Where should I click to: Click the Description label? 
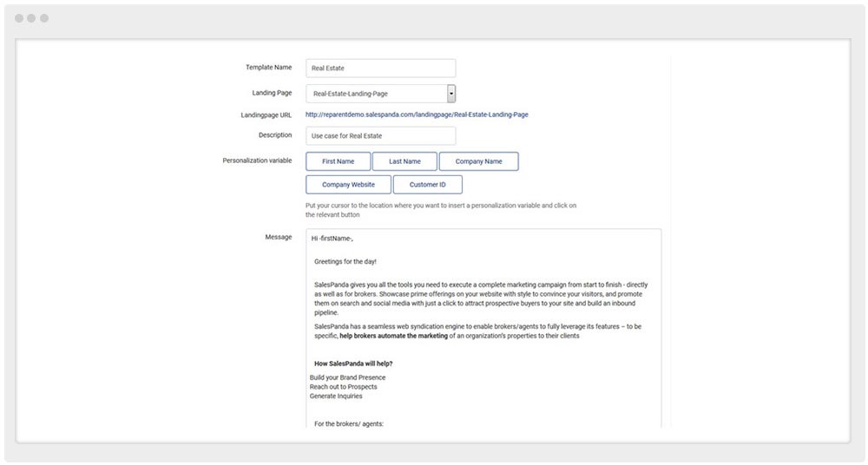tap(275, 135)
